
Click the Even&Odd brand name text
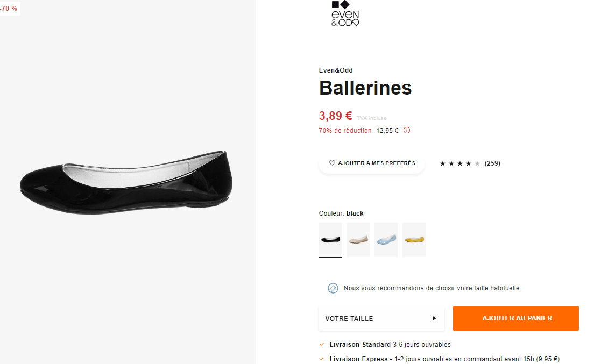(335, 70)
